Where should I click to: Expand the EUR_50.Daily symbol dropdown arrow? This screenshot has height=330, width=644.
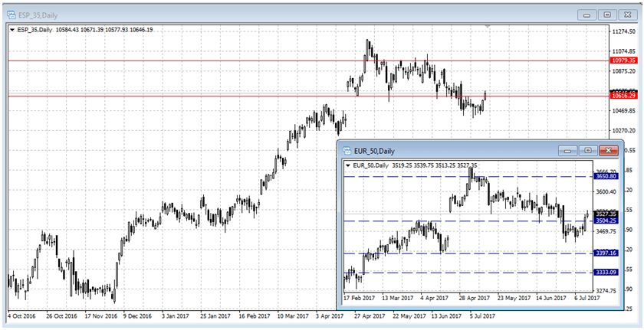(x=349, y=165)
